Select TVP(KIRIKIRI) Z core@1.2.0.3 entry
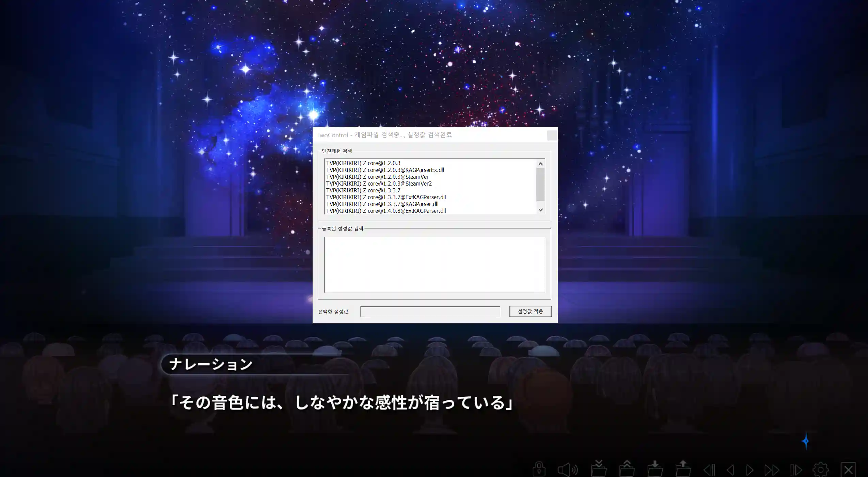The image size is (868, 477). [x=431, y=163]
